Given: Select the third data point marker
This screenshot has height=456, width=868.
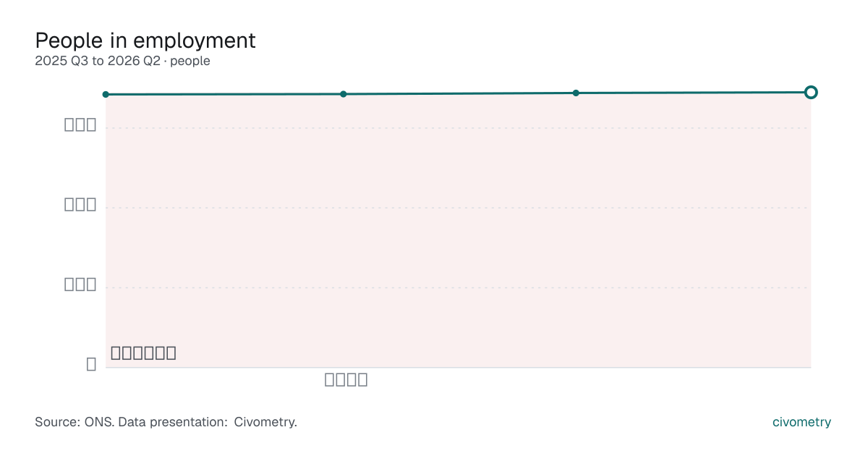Looking at the screenshot, I should 576,93.
